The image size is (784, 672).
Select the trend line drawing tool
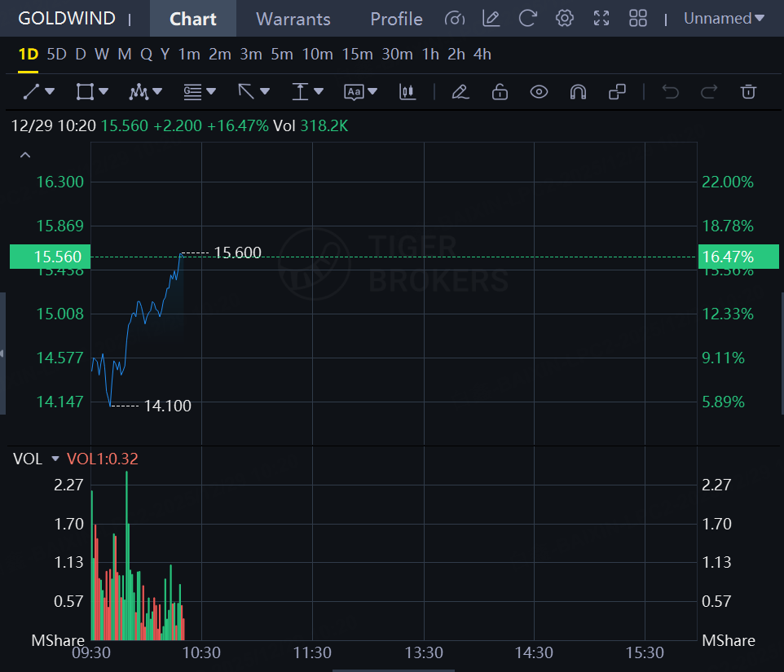(x=31, y=92)
